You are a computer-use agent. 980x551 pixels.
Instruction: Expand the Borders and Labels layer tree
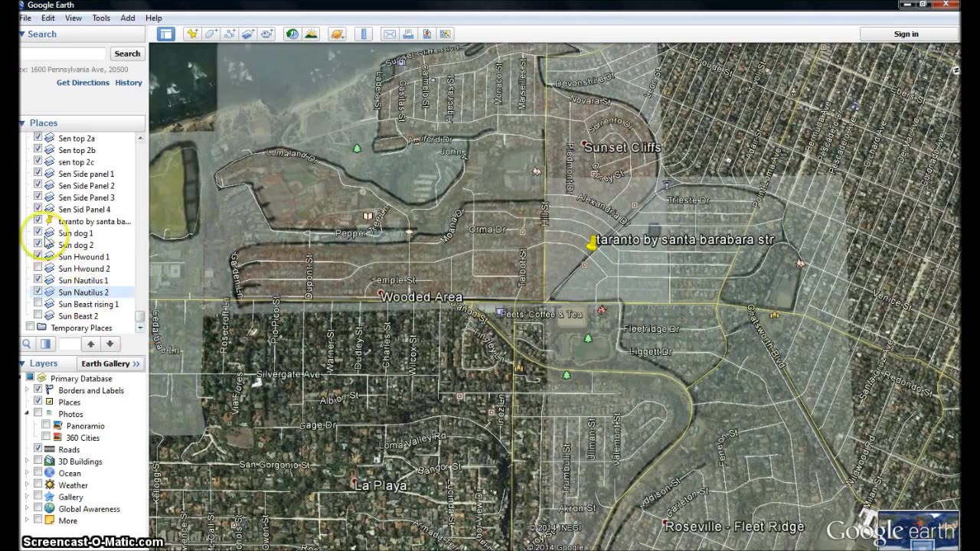(28, 390)
